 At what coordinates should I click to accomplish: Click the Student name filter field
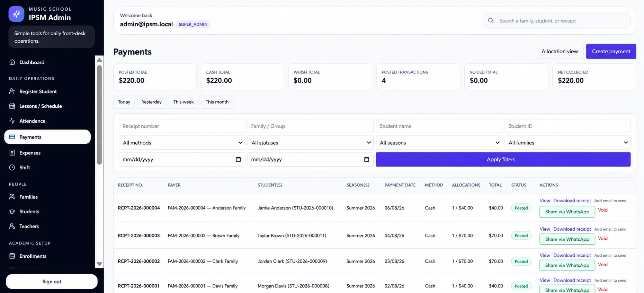click(439, 126)
